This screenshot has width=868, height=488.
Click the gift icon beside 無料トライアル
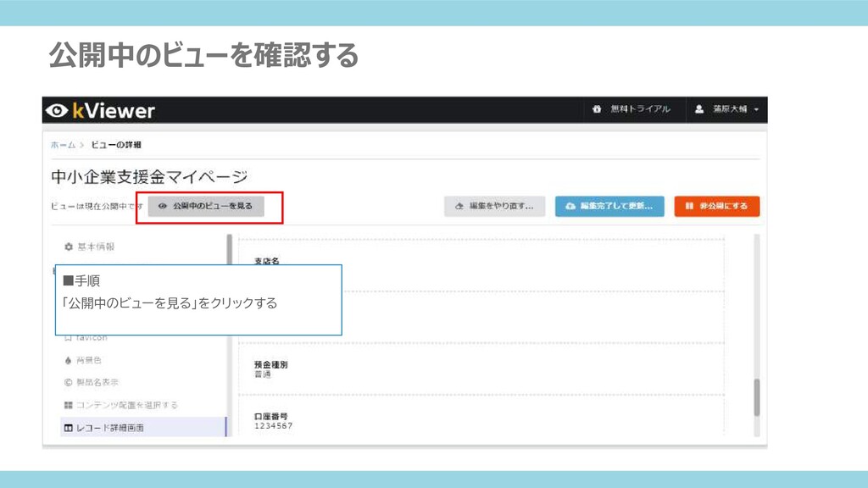(597, 109)
